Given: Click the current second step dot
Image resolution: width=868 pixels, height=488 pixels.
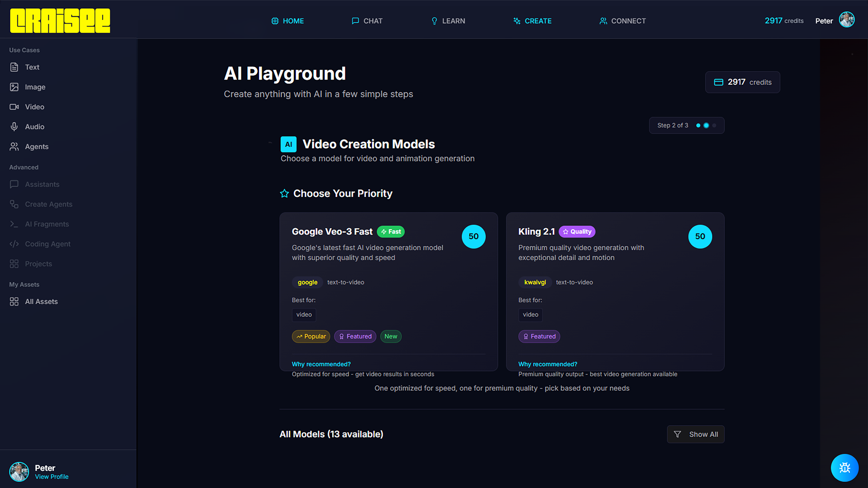Looking at the screenshot, I should (706, 125).
